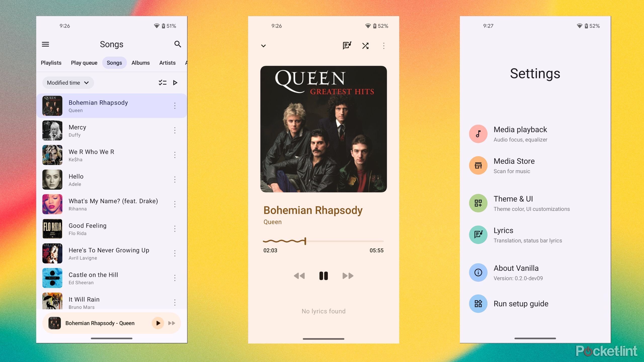Click the three-dot menu on Mercy
Viewport: 644px width, 362px height.
175,130
